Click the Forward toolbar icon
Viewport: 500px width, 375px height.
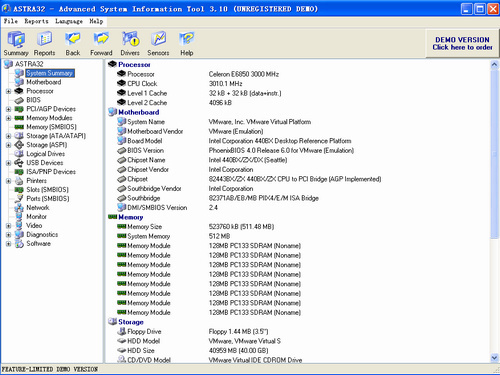point(101,44)
